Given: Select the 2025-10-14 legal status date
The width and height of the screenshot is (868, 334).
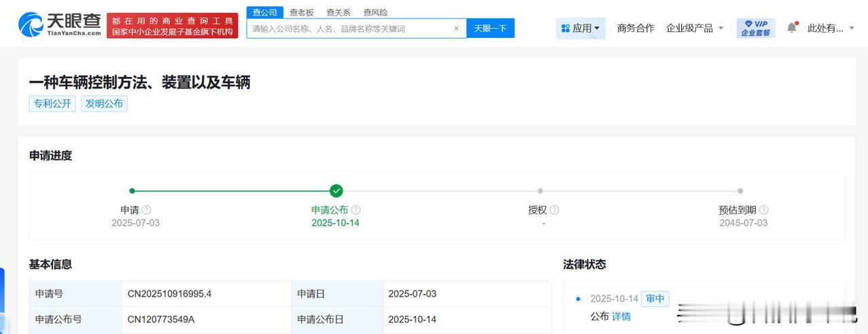Looking at the screenshot, I should [x=614, y=299].
